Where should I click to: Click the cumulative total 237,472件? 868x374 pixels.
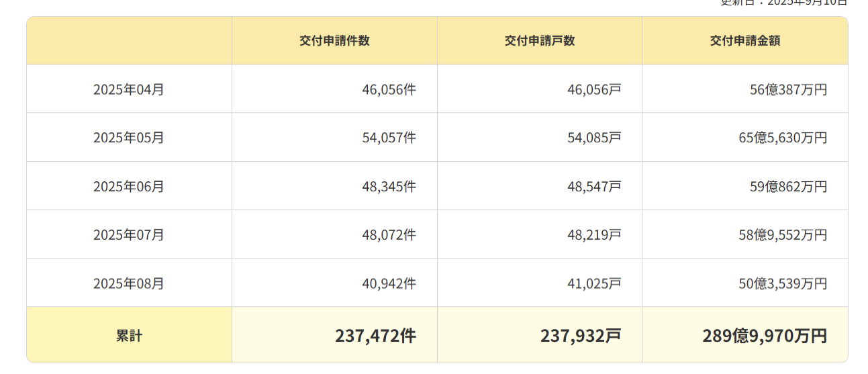[375, 336]
